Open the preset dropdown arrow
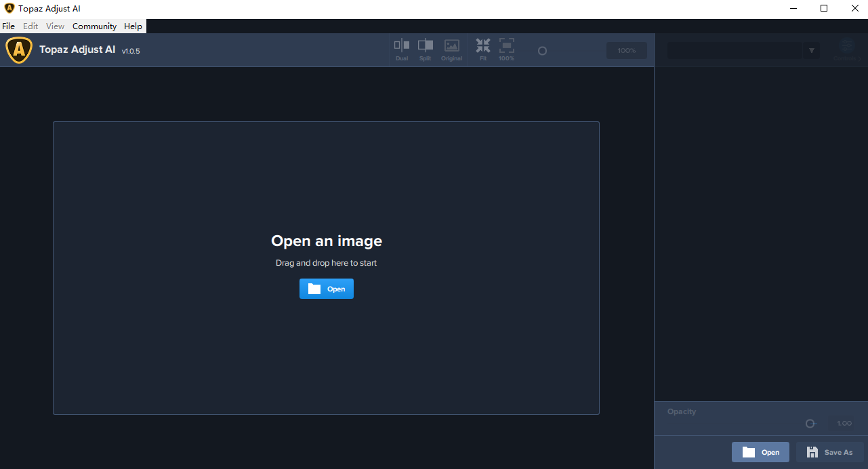Image resolution: width=868 pixels, height=469 pixels. [812, 51]
